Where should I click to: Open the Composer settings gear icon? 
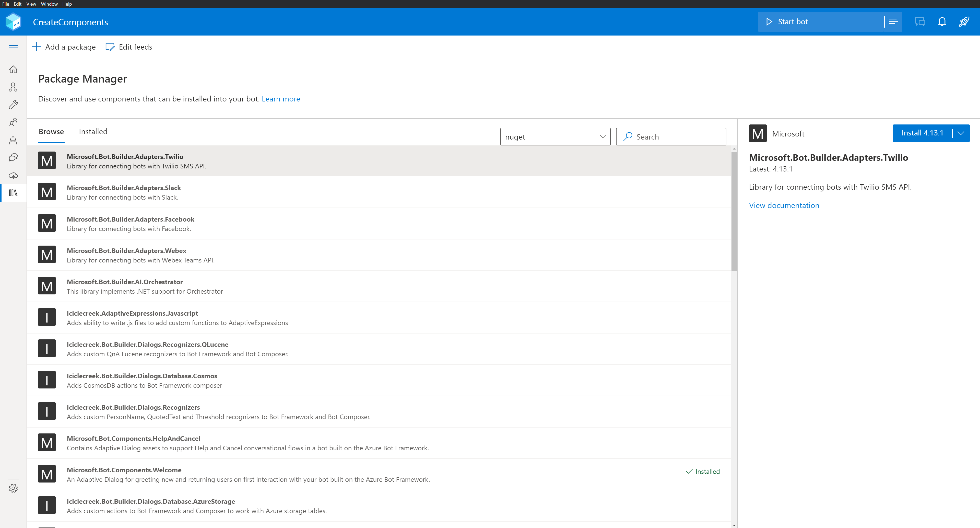(x=13, y=488)
